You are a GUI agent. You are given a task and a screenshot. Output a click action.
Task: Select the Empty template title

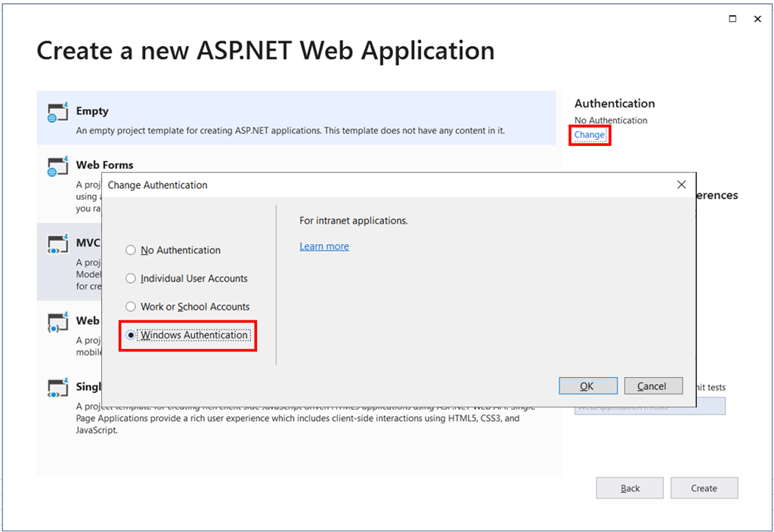pos(92,111)
